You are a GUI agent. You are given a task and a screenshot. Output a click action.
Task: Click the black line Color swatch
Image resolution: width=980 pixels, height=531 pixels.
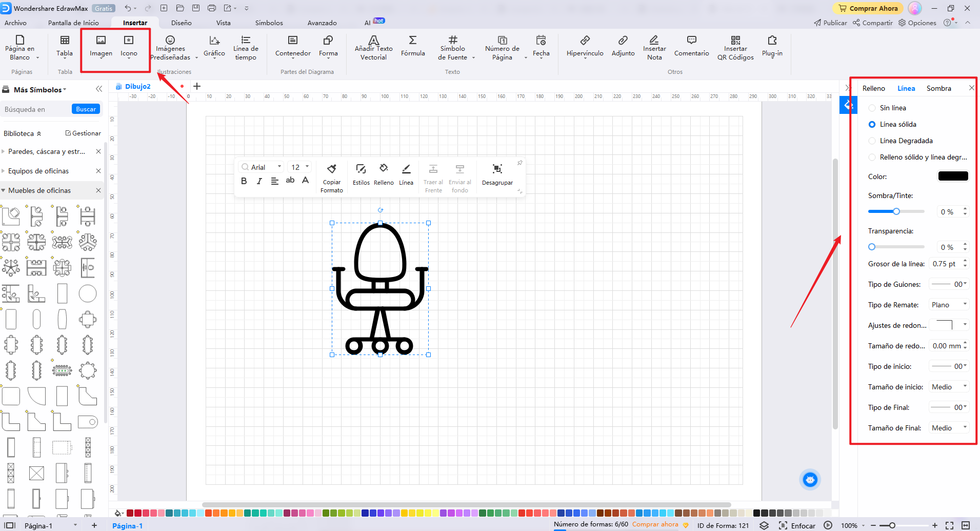pyautogui.click(x=953, y=176)
